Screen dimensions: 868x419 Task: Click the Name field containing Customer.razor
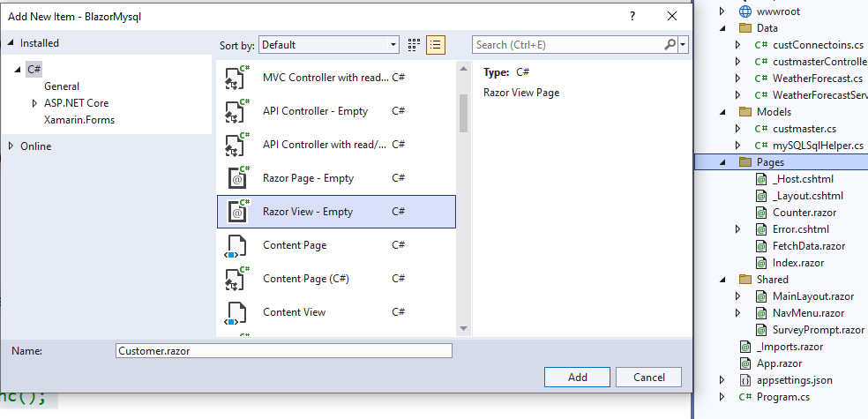pyautogui.click(x=284, y=350)
